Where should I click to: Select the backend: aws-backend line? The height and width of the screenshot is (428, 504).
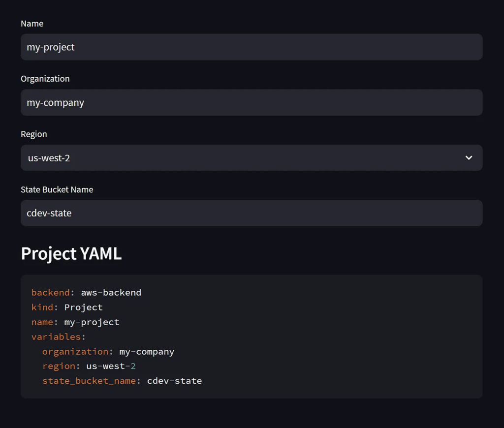86,292
